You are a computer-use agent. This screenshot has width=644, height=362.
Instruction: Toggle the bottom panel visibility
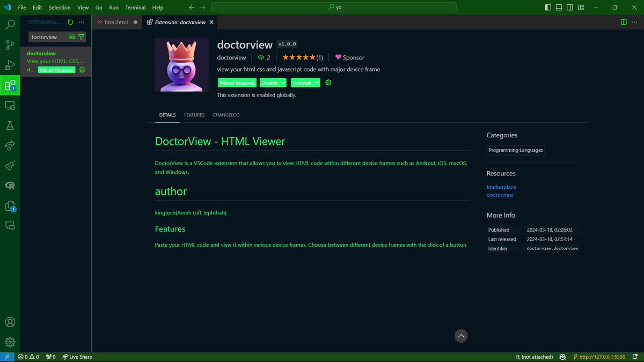point(559,8)
